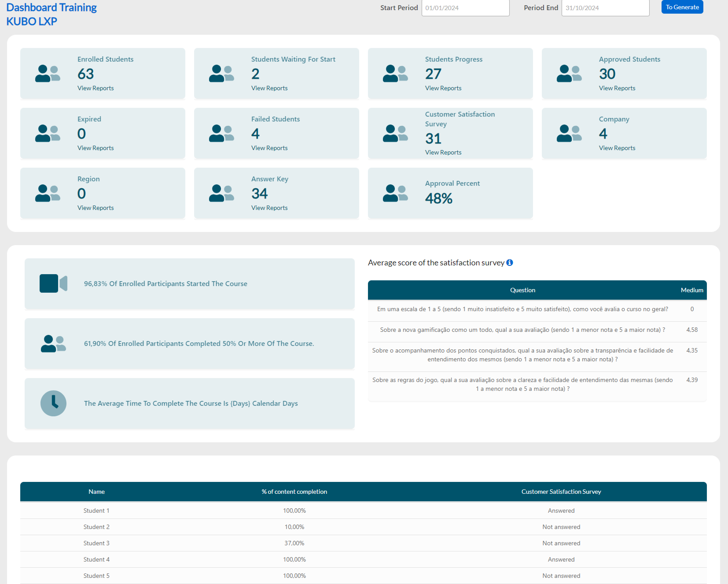Viewport: 728px width, 584px height.
Task: Click the Start Period date field
Action: (x=465, y=8)
